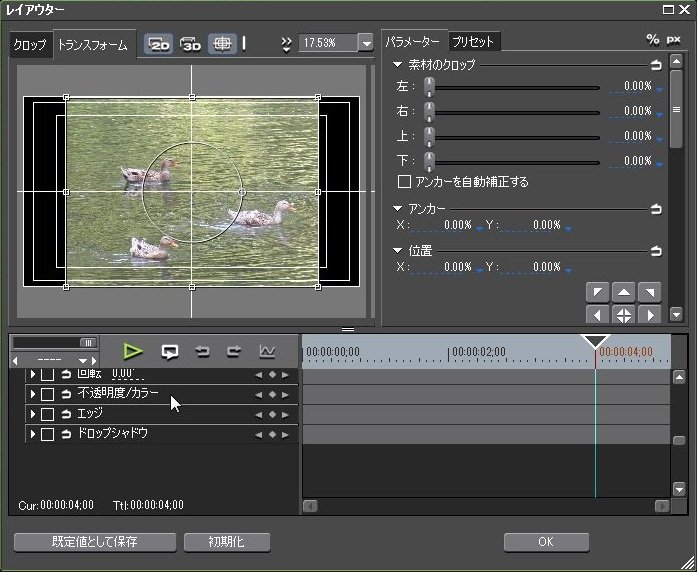Viewport: 697px width, 572px height.
Task: Collapse the 素材のクロップ section
Action: coord(397,65)
